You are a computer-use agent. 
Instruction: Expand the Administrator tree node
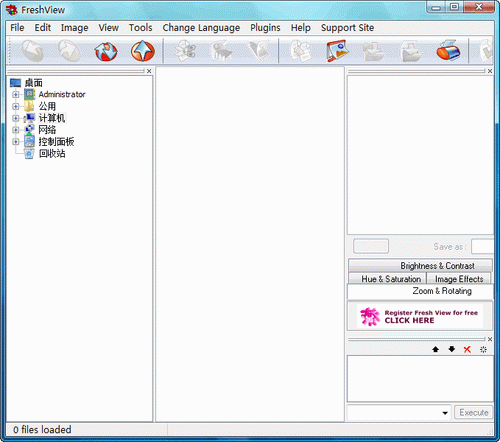pyautogui.click(x=16, y=95)
